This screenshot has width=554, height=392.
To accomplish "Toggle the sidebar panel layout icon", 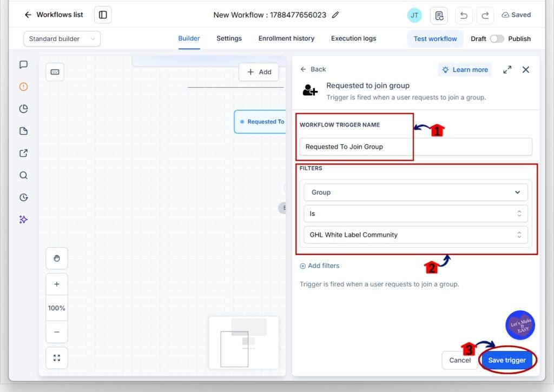I will click(x=103, y=15).
